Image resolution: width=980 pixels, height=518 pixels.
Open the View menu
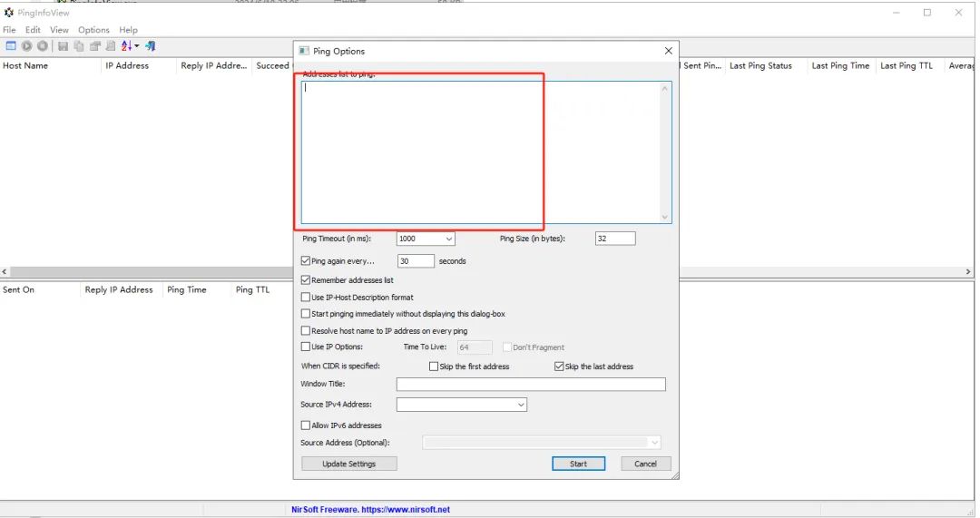point(59,30)
